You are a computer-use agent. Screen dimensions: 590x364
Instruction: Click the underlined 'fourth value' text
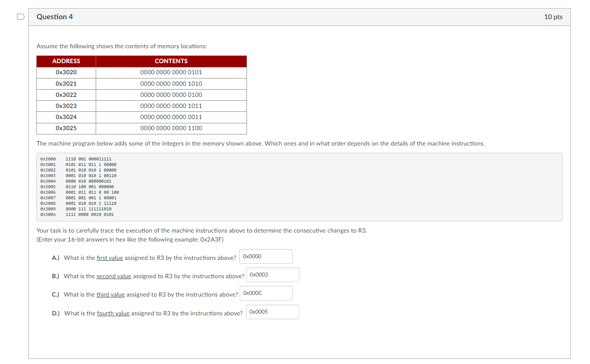tap(113, 313)
